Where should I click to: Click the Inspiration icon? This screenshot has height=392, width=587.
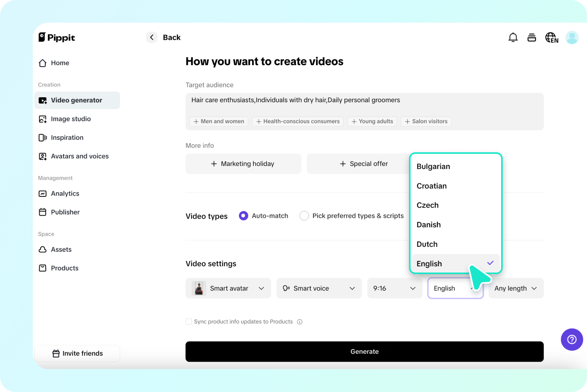(43, 138)
